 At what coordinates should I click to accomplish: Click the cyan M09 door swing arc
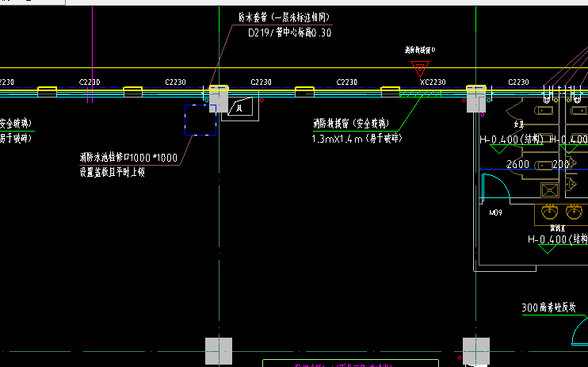click(x=496, y=186)
